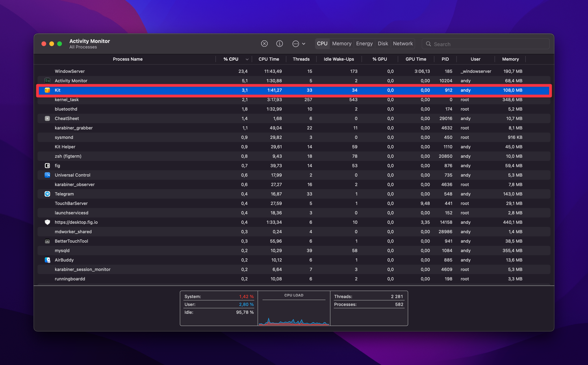This screenshot has height=365, width=588.
Task: Select the Activity Monitor row icon
Action: [47, 81]
